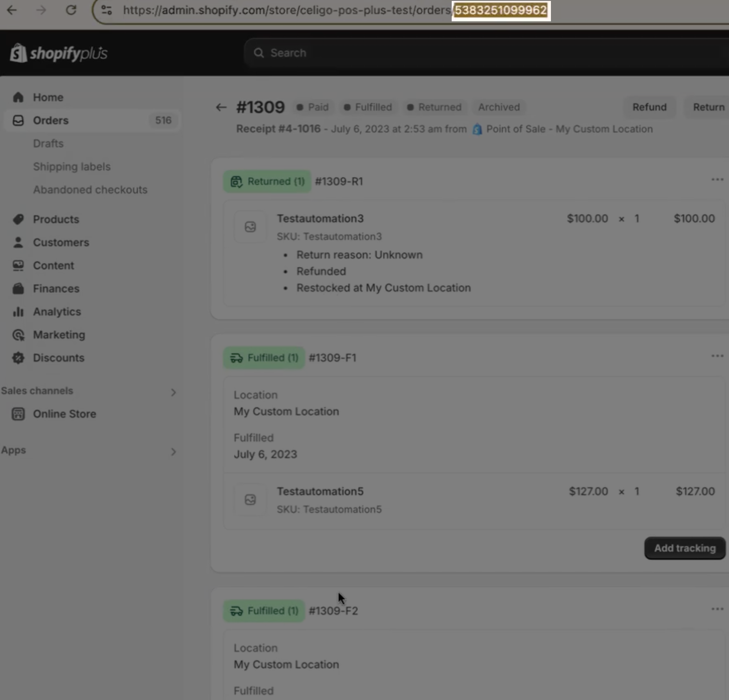Reload the page with refresh icon
This screenshot has width=729, height=700.
(x=71, y=10)
